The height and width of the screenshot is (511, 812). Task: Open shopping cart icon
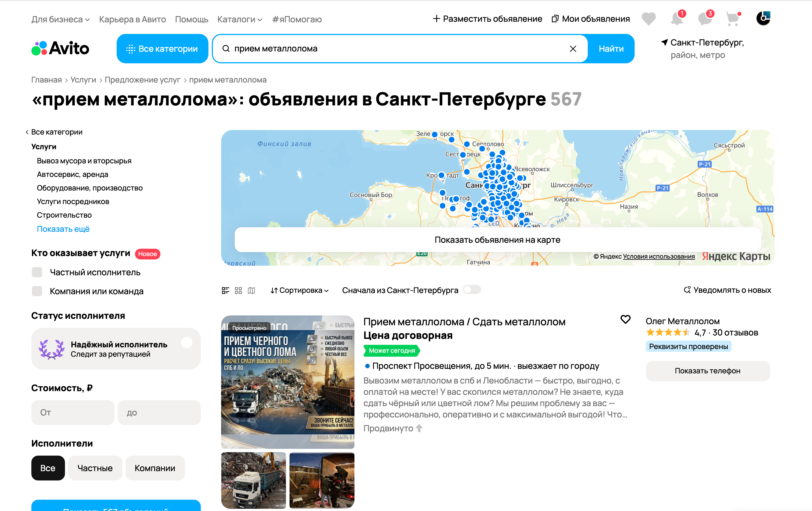732,19
